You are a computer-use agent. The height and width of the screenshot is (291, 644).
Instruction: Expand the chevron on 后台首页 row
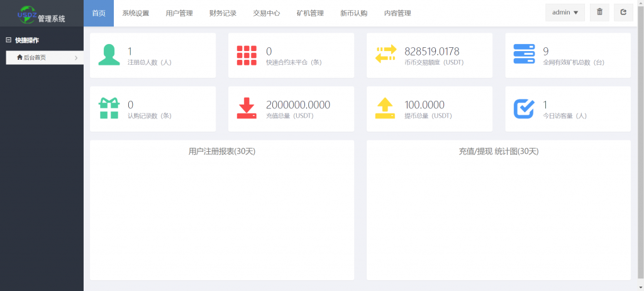[x=76, y=57]
